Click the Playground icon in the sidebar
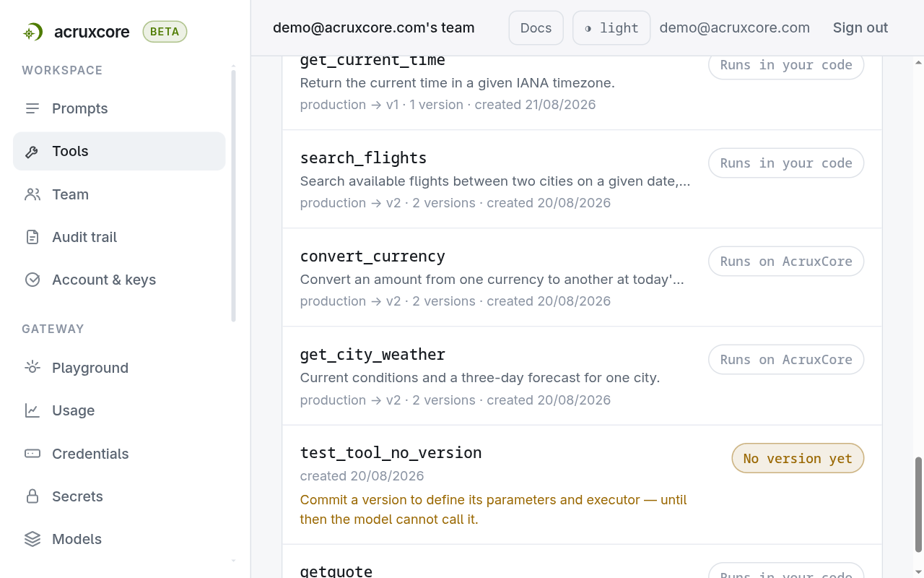 32,368
